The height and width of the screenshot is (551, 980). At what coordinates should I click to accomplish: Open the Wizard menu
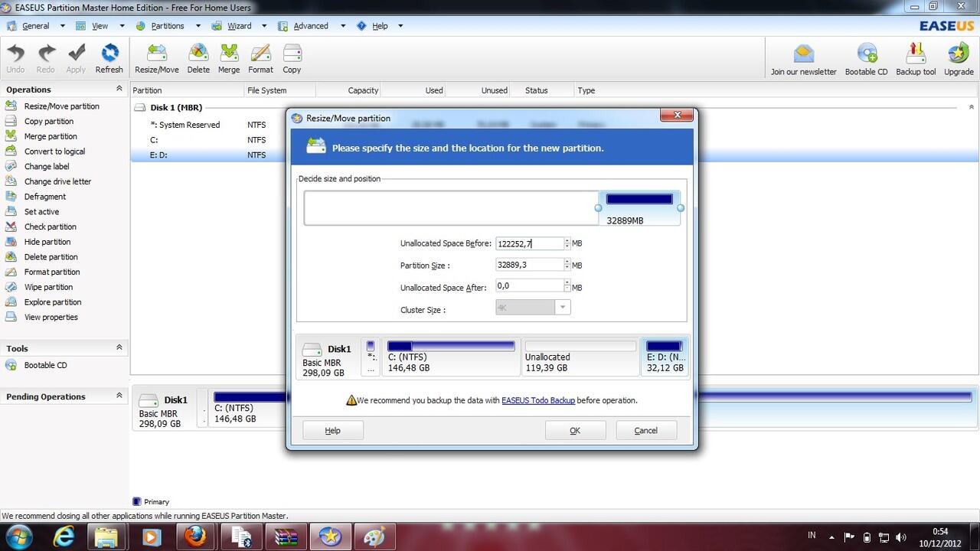[239, 25]
